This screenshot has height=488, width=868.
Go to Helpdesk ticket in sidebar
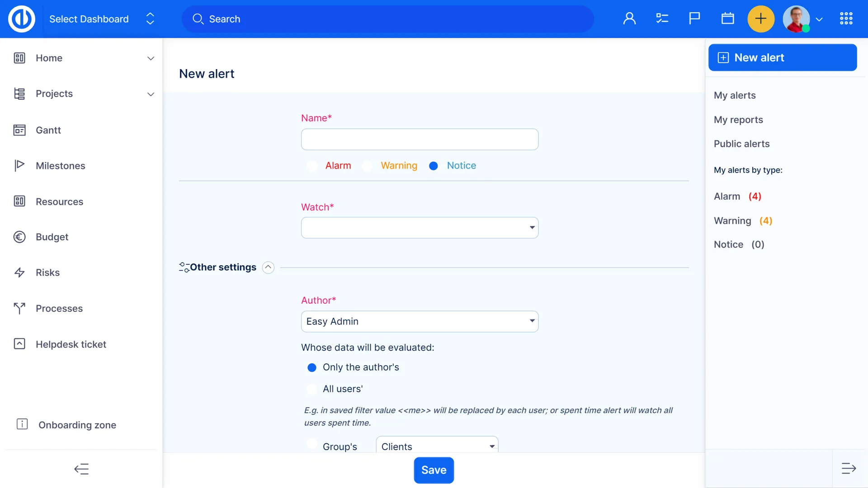(x=71, y=344)
